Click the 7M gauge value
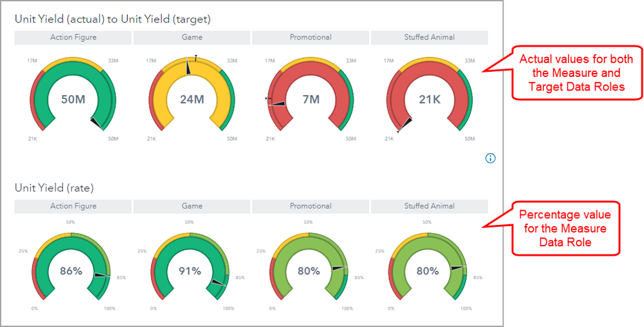The width and height of the screenshot is (644, 327). [x=310, y=100]
